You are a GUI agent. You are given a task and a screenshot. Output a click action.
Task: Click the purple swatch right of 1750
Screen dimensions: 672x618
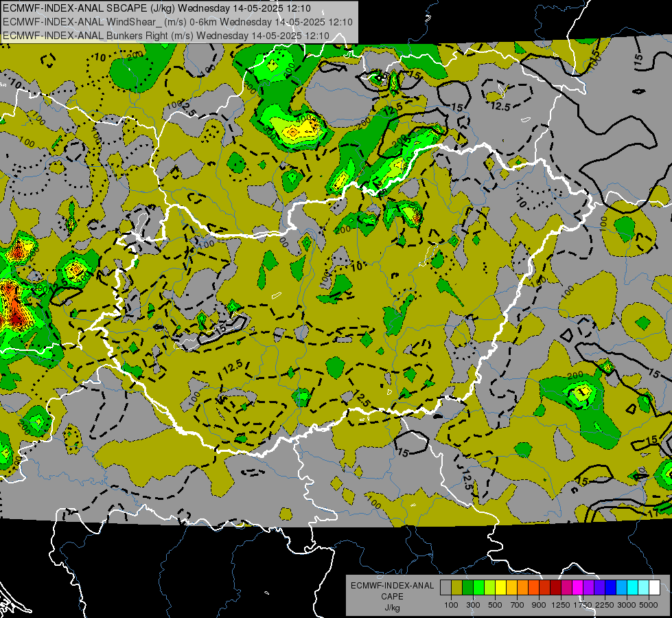click(588, 587)
